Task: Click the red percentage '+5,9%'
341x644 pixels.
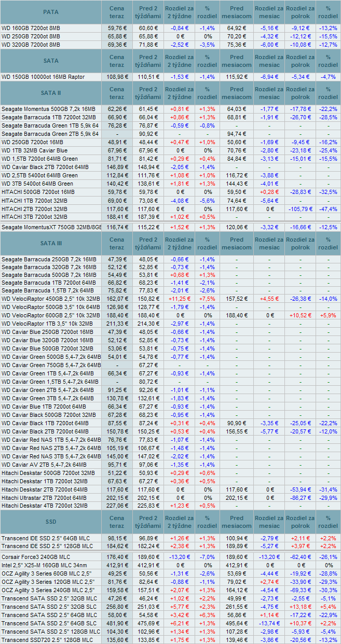Action: [x=328, y=315]
